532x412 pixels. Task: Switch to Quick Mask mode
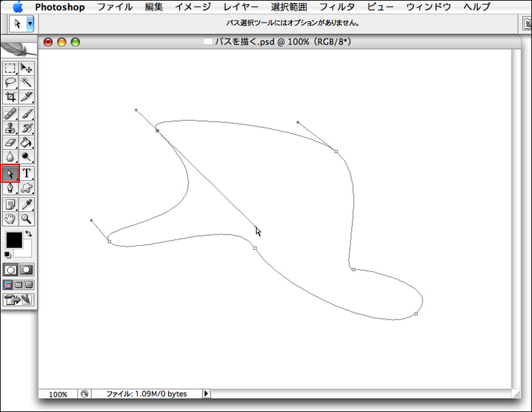[27, 270]
